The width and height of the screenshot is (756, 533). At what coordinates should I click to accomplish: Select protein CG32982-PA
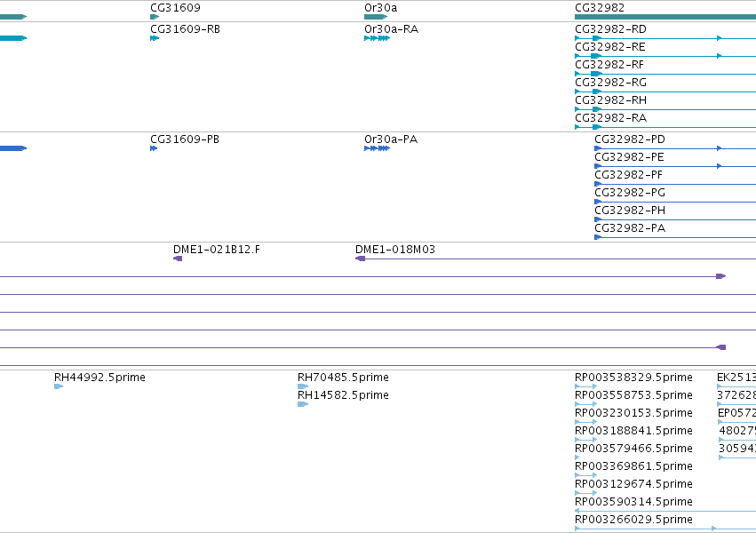pos(630,228)
